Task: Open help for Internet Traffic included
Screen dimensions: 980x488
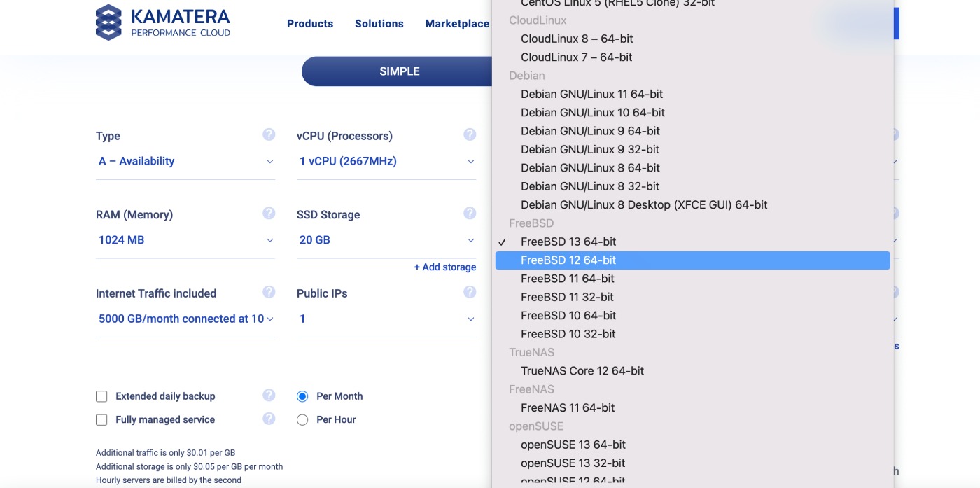Action: click(269, 293)
